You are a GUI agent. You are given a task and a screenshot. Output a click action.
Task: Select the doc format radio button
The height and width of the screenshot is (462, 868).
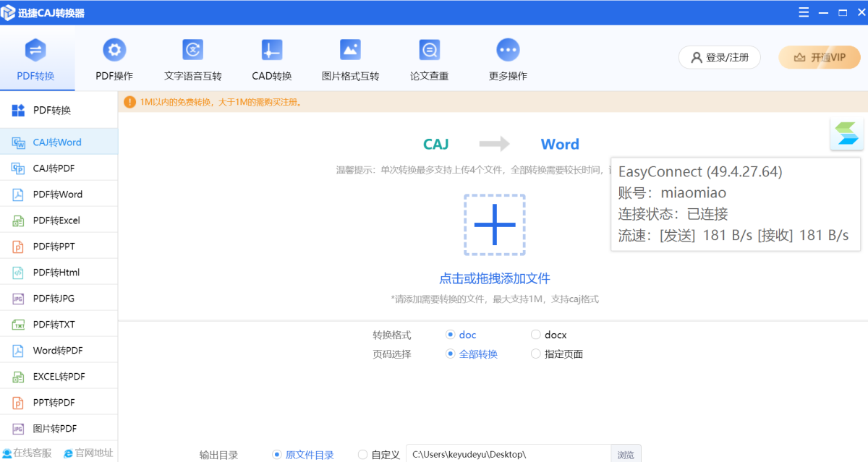click(x=451, y=335)
